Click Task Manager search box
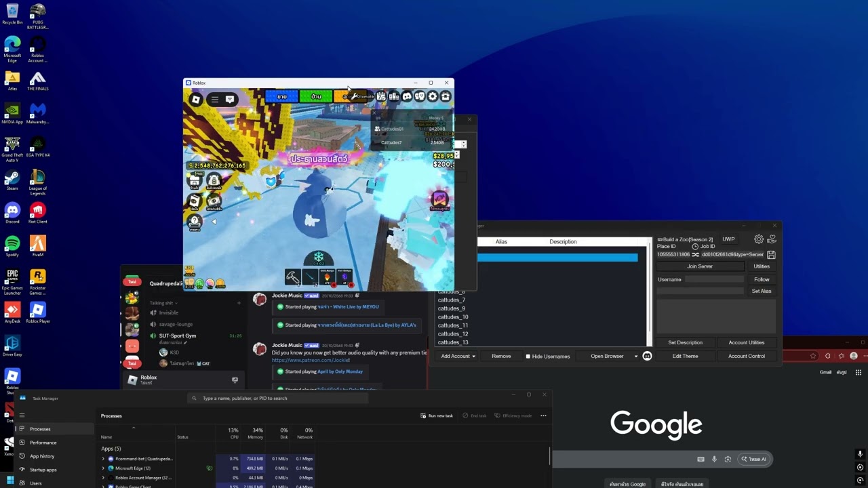This screenshot has width=868, height=488. (x=279, y=398)
